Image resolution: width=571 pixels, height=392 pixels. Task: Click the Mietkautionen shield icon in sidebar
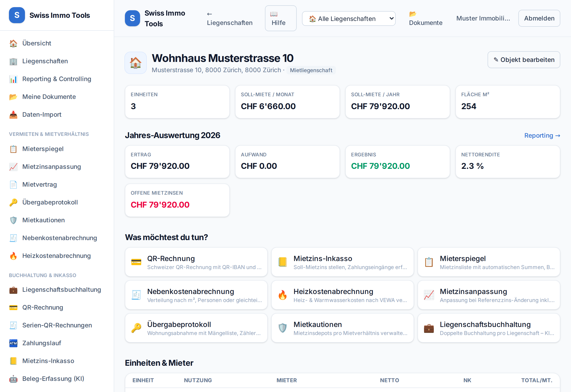(x=13, y=220)
